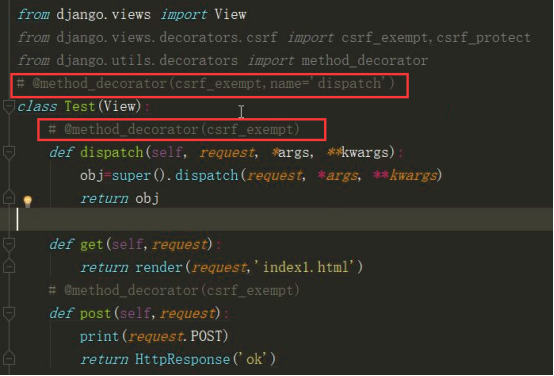554x376 pixels.
Task: Click commented decorator directly above def dispatch
Action: 174,130
